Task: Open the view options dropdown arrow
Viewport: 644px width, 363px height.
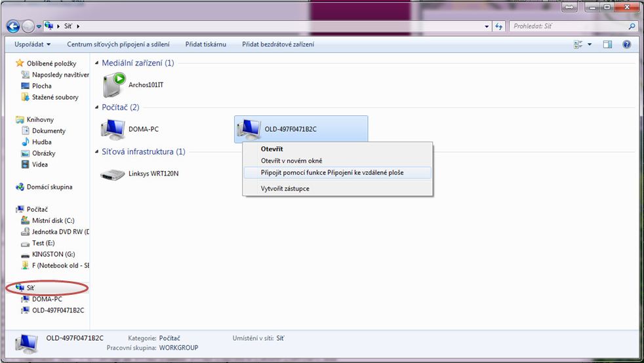Action: (x=590, y=45)
